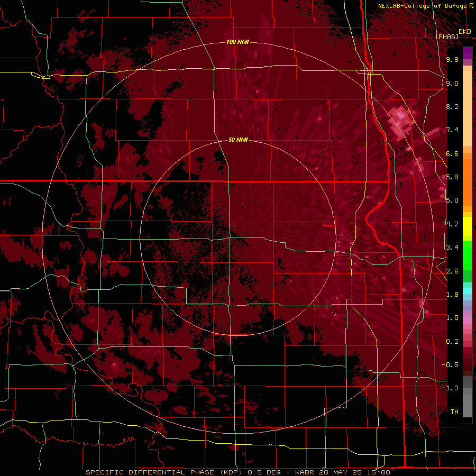Click the 4.2 value on the color scale

click(452, 224)
